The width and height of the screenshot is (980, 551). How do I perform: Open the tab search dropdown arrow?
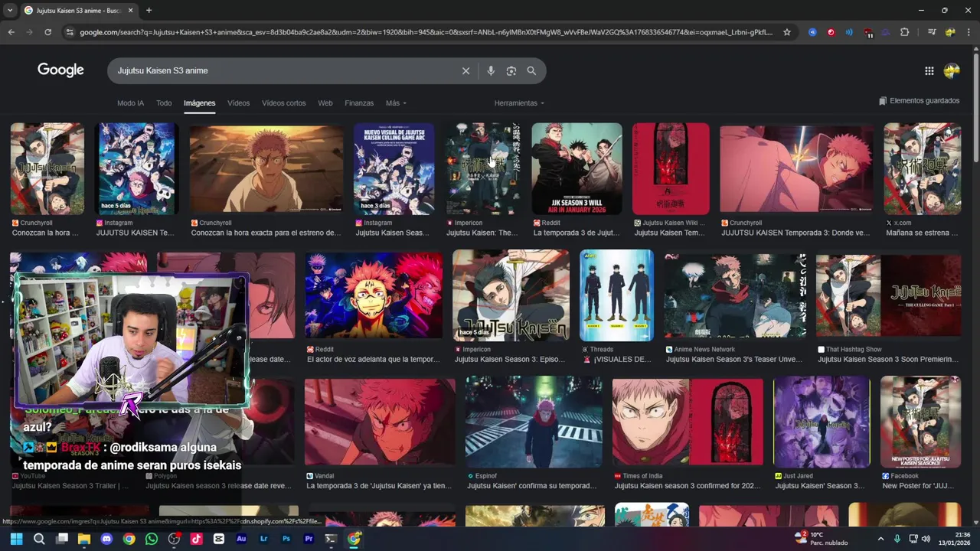[x=11, y=10]
